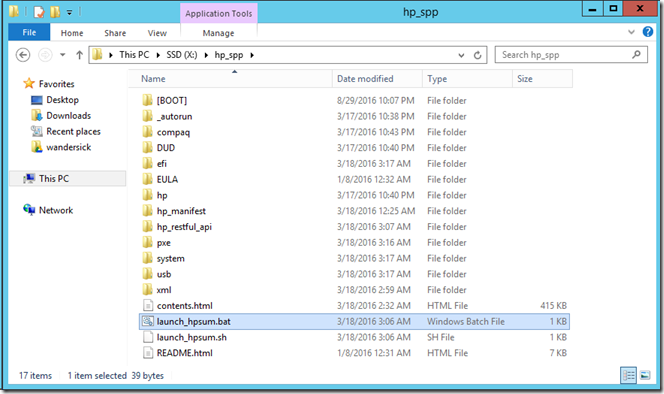Click the 415 KB size cell
This screenshot has width=664, height=394.
(553, 305)
